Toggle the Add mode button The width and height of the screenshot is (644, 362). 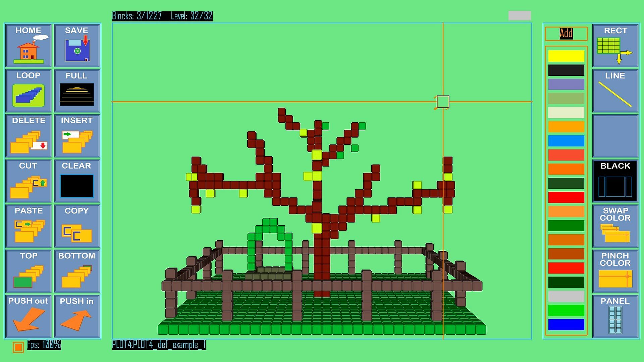click(566, 34)
